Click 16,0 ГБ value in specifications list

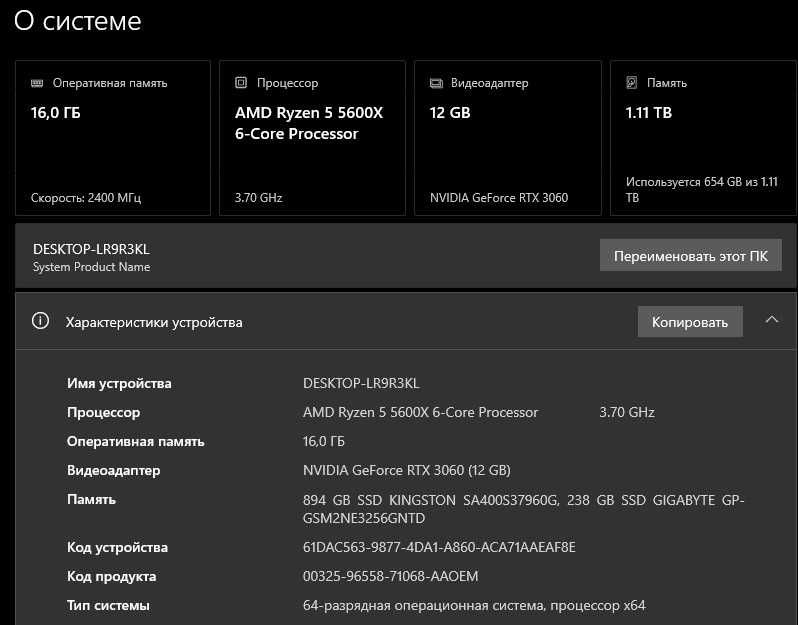(324, 441)
